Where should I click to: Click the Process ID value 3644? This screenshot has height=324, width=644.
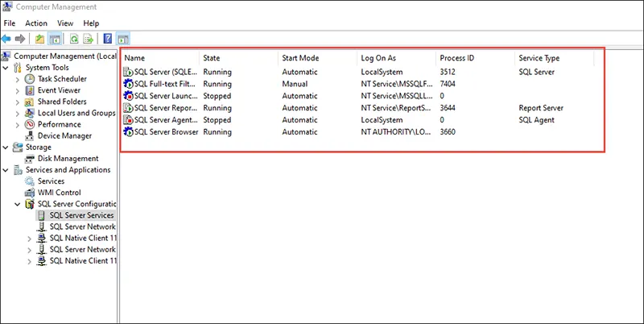coord(448,108)
